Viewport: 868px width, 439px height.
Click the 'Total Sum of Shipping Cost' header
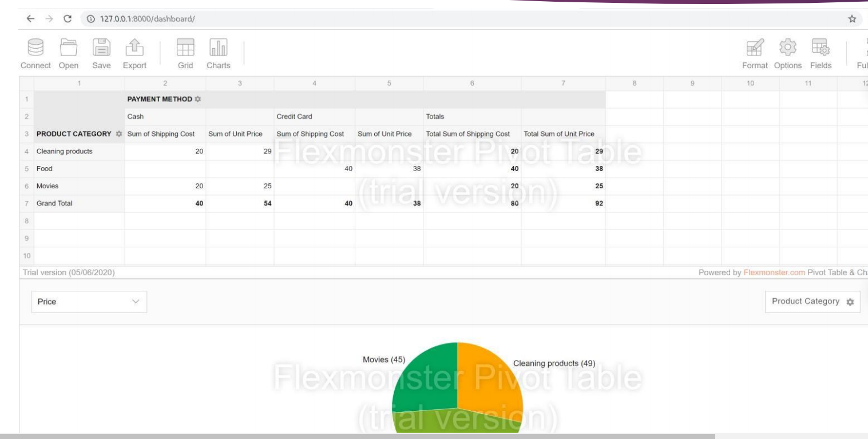click(x=472, y=134)
